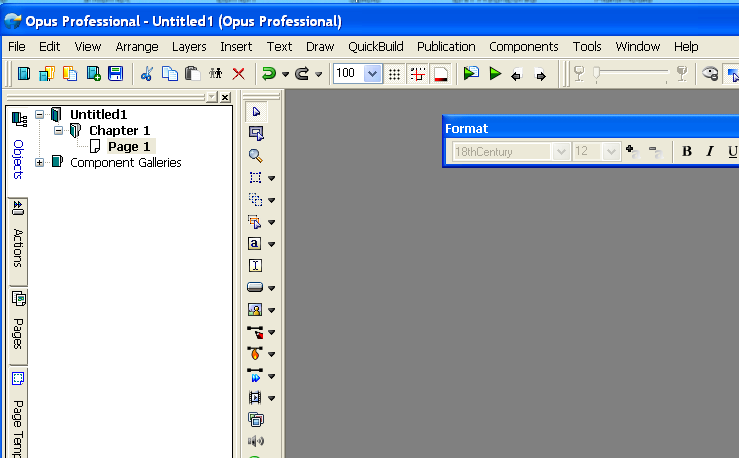
Task: Select Chapter 1 in the organiser tree
Action: [120, 131]
